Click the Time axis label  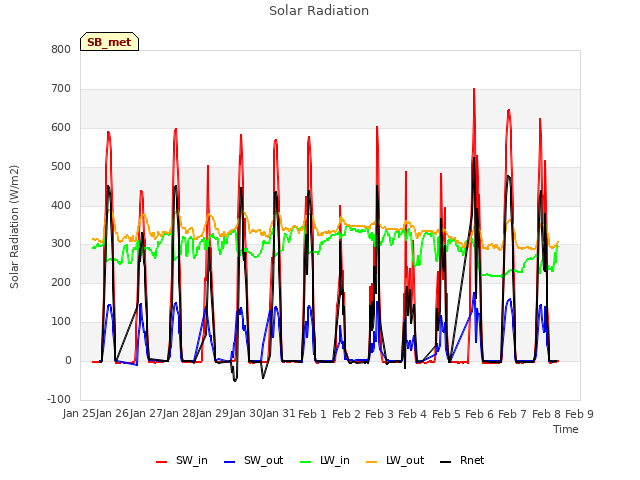pos(566,429)
